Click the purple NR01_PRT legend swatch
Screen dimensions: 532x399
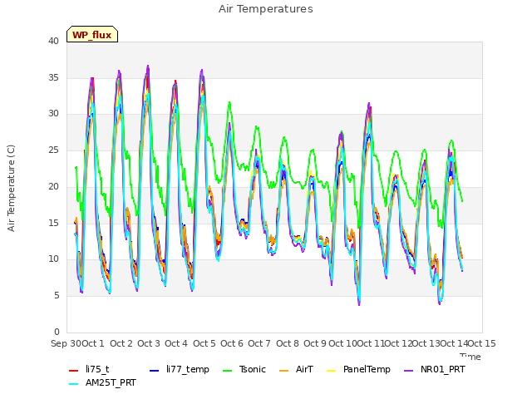[x=409, y=371]
